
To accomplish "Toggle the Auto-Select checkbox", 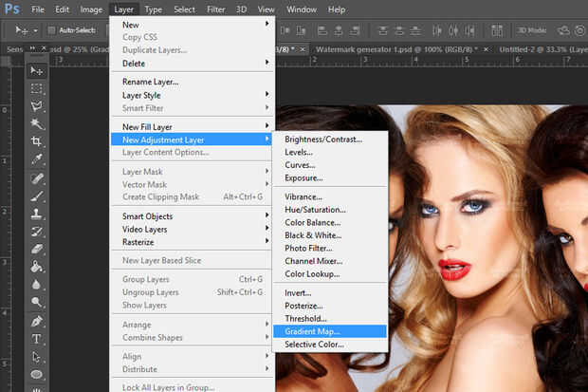I will 52,30.
